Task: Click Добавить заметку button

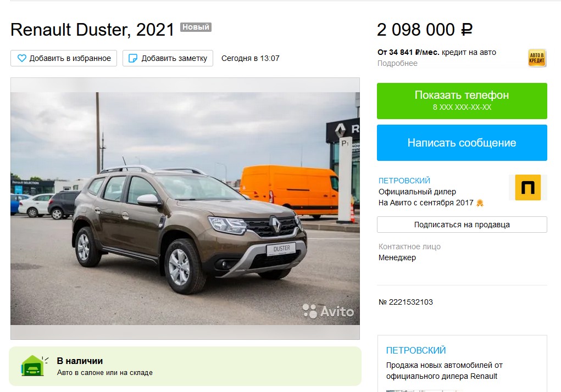Action: (168, 58)
